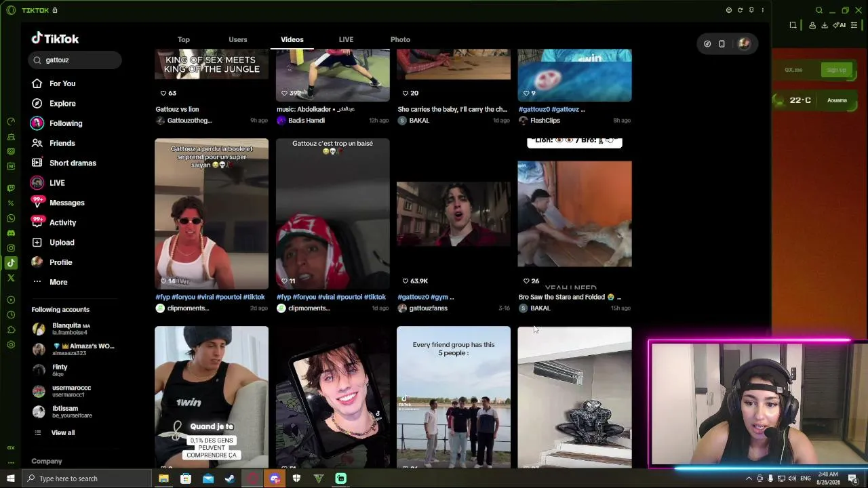Expand the More options in TikTok sidebar

[x=50, y=282]
